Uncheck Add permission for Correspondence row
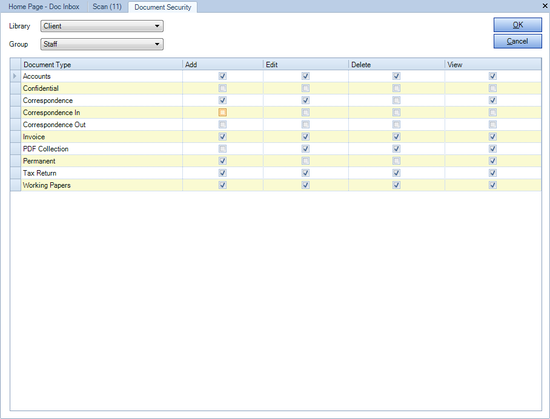This screenshot has height=419, width=550. pyautogui.click(x=222, y=100)
